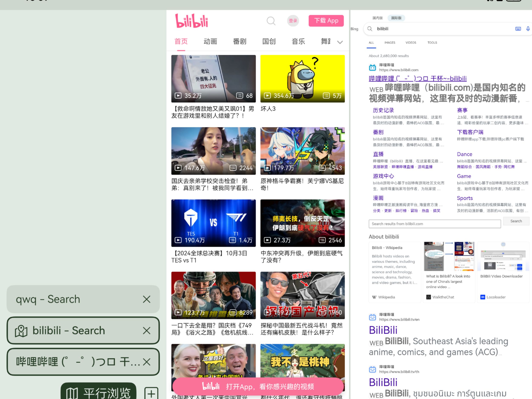Open the TES vs T1 video thumbnail
Screen dimensions: 532x399
coord(213,223)
